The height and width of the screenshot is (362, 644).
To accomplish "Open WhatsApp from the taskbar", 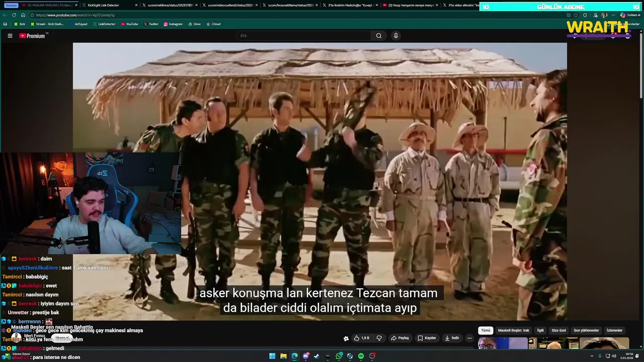I will 339,356.
